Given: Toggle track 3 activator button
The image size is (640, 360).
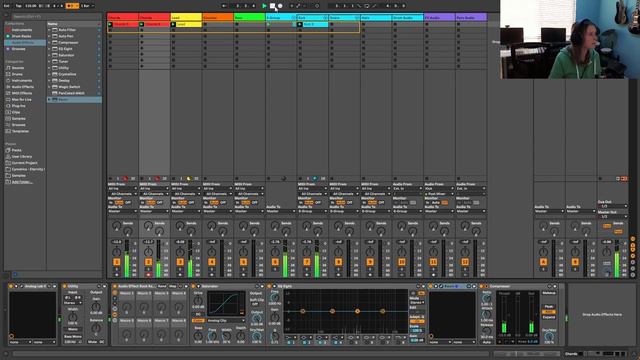Looking at the screenshot, I should click(x=180, y=262).
